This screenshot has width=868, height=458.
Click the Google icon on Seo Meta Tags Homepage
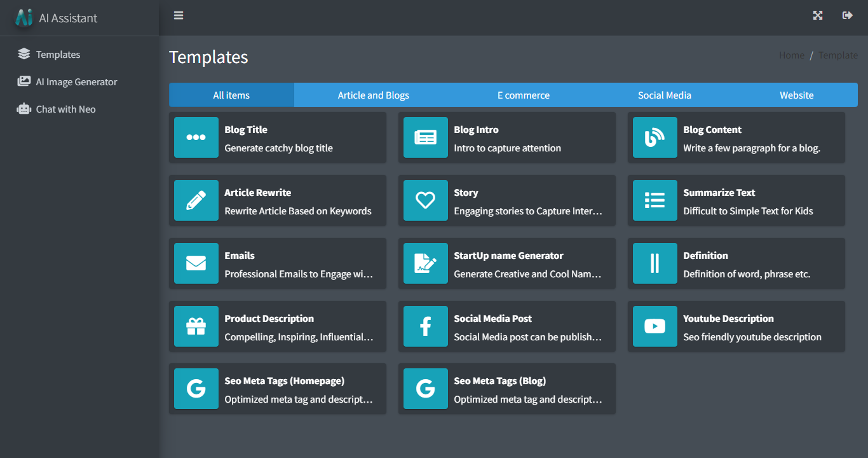tap(196, 389)
